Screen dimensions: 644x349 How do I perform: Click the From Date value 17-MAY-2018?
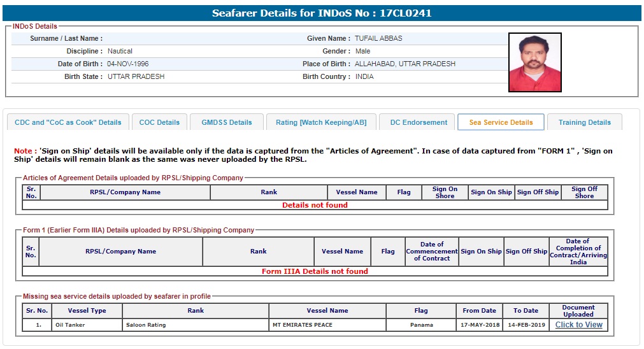click(x=479, y=325)
